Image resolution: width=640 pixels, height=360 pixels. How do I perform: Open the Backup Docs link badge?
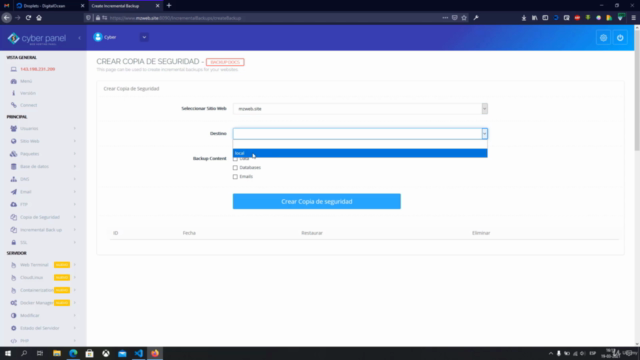[x=225, y=62]
